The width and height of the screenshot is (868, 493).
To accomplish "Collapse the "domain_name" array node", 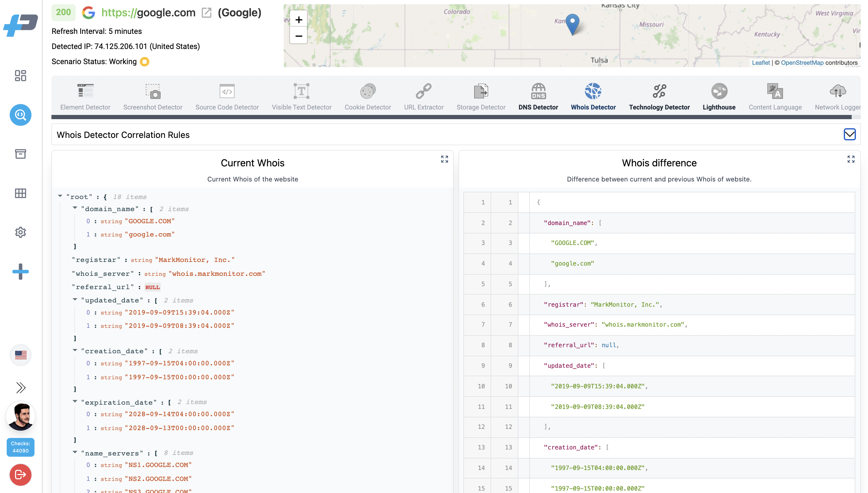I will tap(75, 208).
